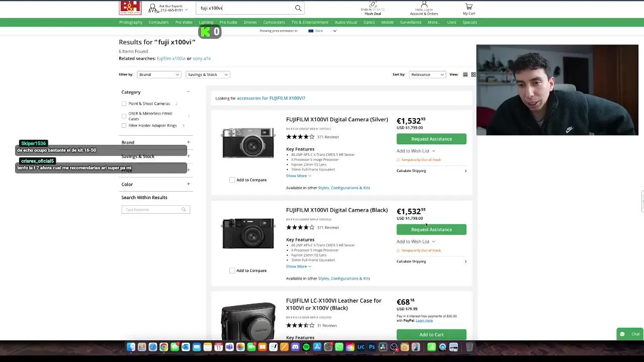644x362 pixels.
Task: Launch Safari from the dock
Action: 153,347
